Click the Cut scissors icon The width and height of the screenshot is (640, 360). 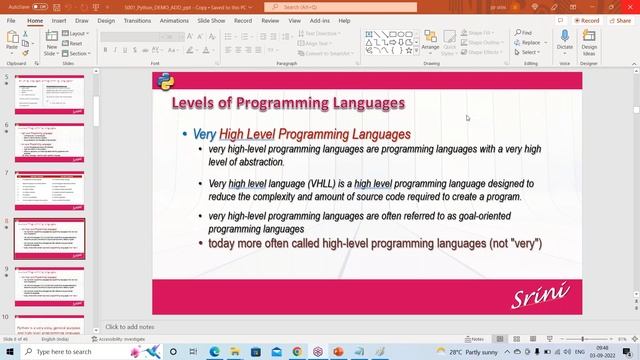tap(25, 34)
